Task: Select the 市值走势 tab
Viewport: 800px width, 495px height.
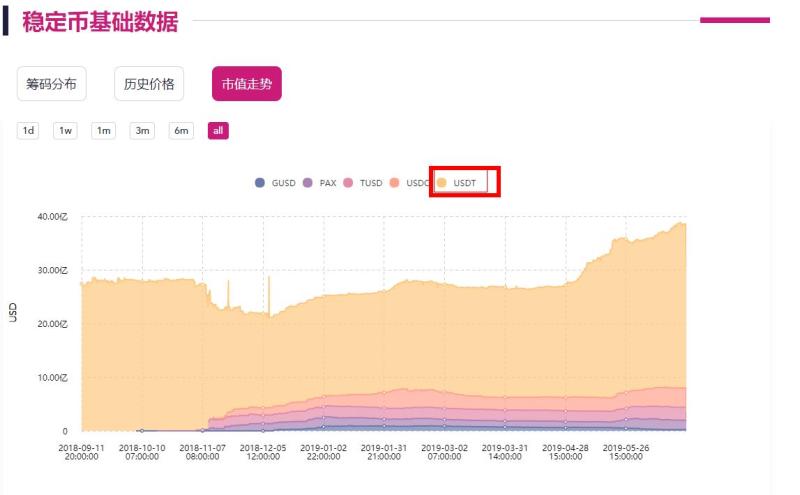Action: (x=246, y=84)
